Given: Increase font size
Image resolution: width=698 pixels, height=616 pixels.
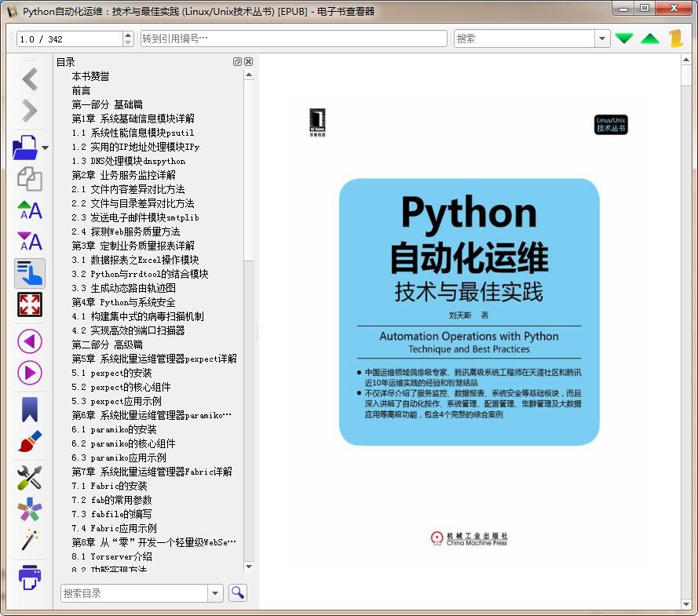Looking at the screenshot, I should [x=30, y=210].
